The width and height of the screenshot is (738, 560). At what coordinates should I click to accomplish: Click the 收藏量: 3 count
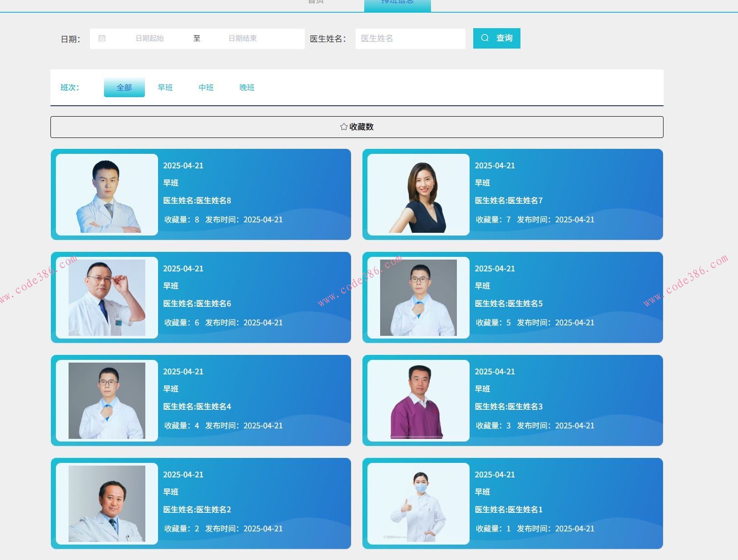[x=493, y=426]
